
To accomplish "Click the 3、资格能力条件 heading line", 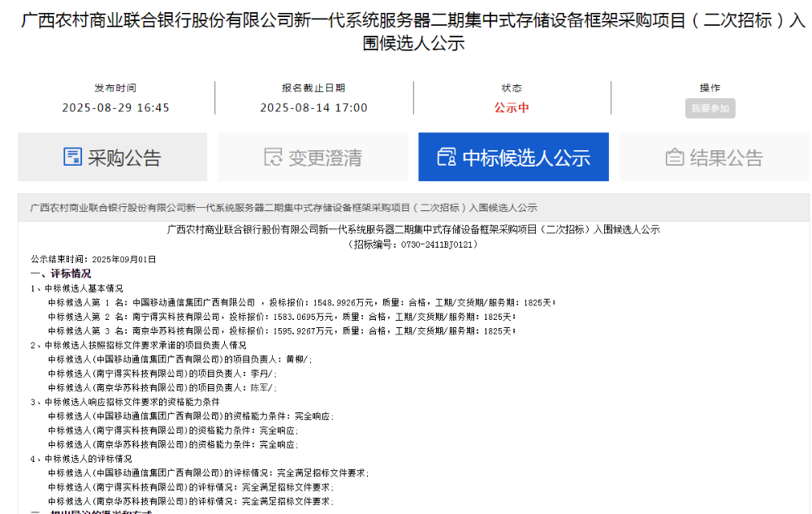I will click(x=125, y=402).
